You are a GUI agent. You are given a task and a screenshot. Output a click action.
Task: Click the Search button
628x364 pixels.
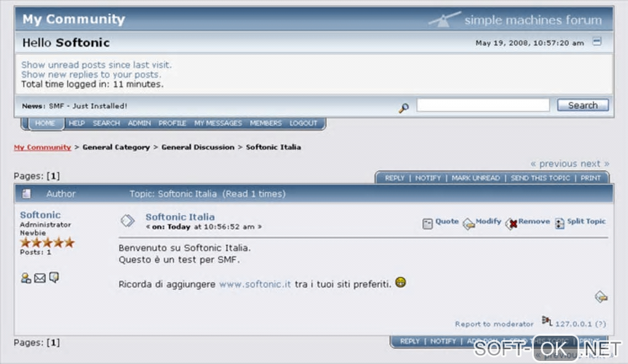(x=582, y=105)
